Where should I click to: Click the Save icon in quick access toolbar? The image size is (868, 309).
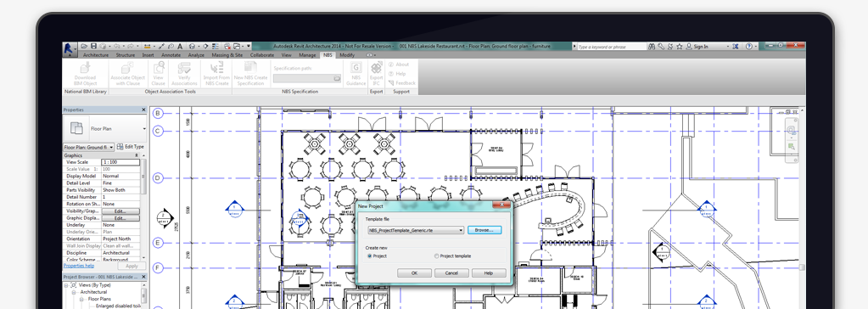point(93,47)
